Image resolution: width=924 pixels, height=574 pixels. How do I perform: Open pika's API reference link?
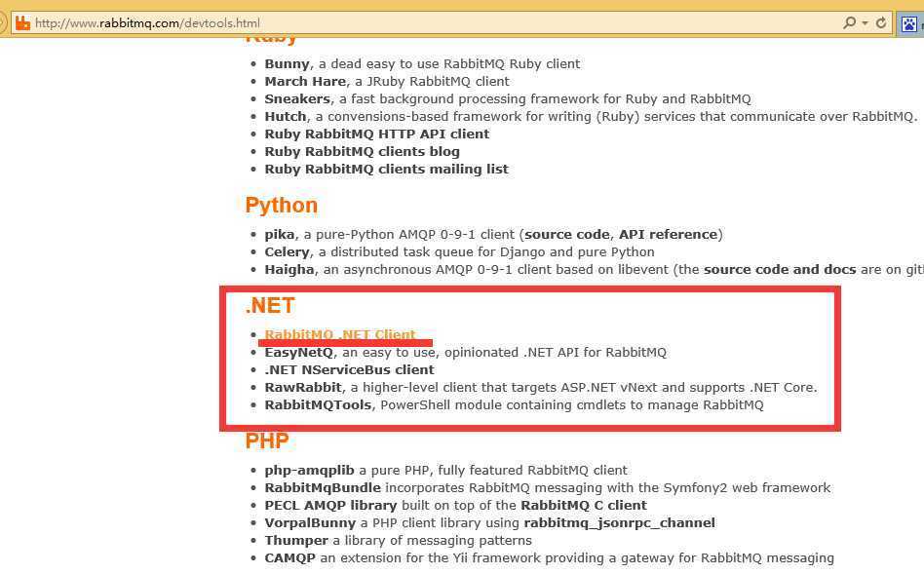669,235
